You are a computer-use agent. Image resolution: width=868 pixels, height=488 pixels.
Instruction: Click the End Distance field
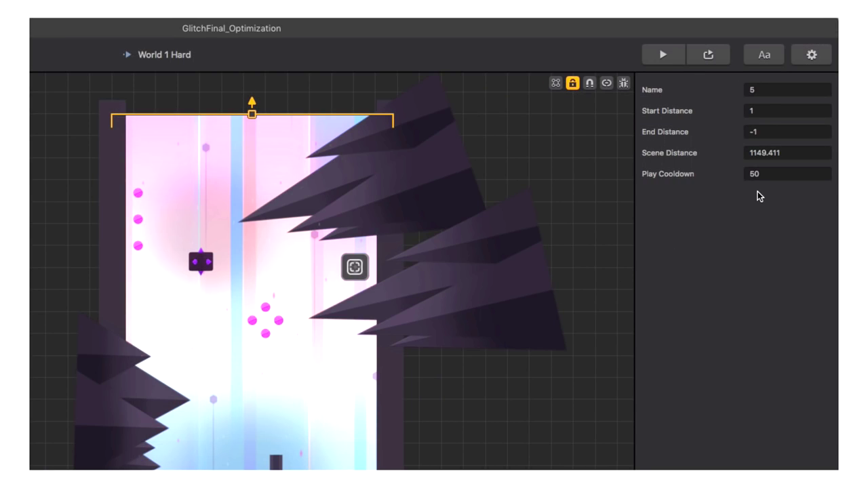(787, 132)
